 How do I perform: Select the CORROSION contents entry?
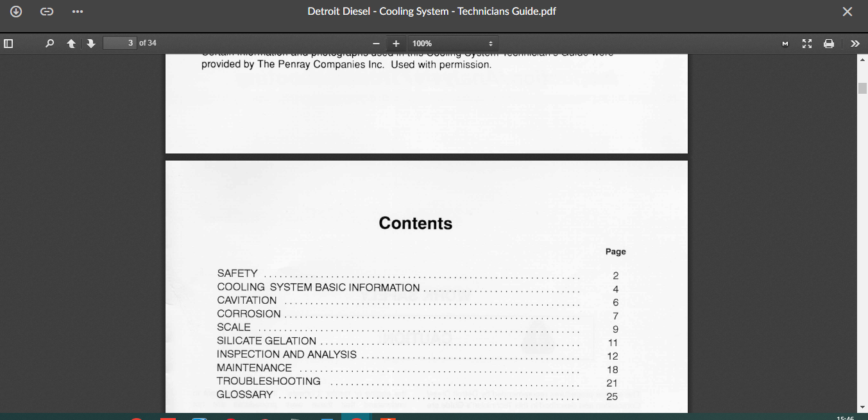(x=249, y=314)
